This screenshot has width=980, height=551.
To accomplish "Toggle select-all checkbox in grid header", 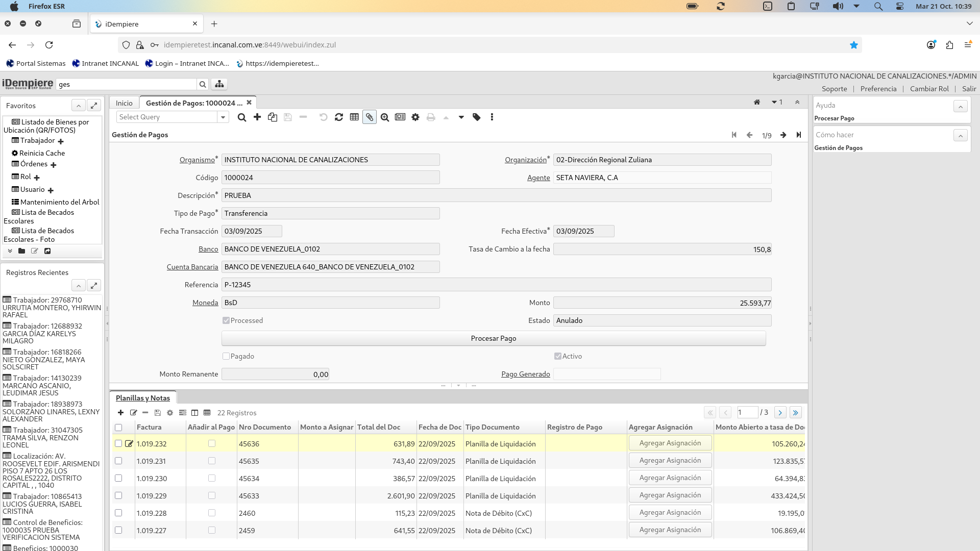I will (118, 428).
